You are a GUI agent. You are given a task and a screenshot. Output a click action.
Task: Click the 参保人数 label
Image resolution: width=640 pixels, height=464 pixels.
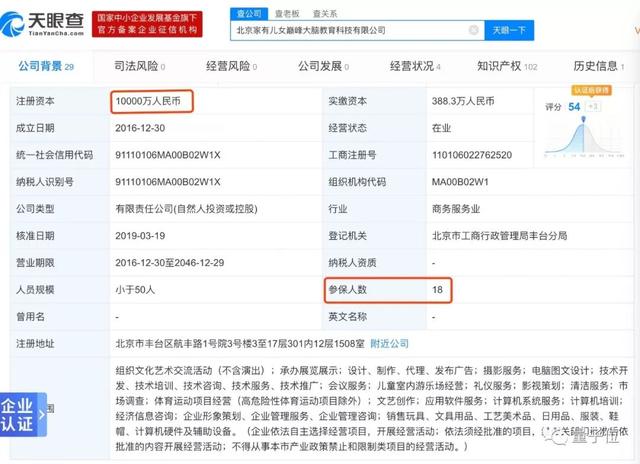click(x=348, y=290)
